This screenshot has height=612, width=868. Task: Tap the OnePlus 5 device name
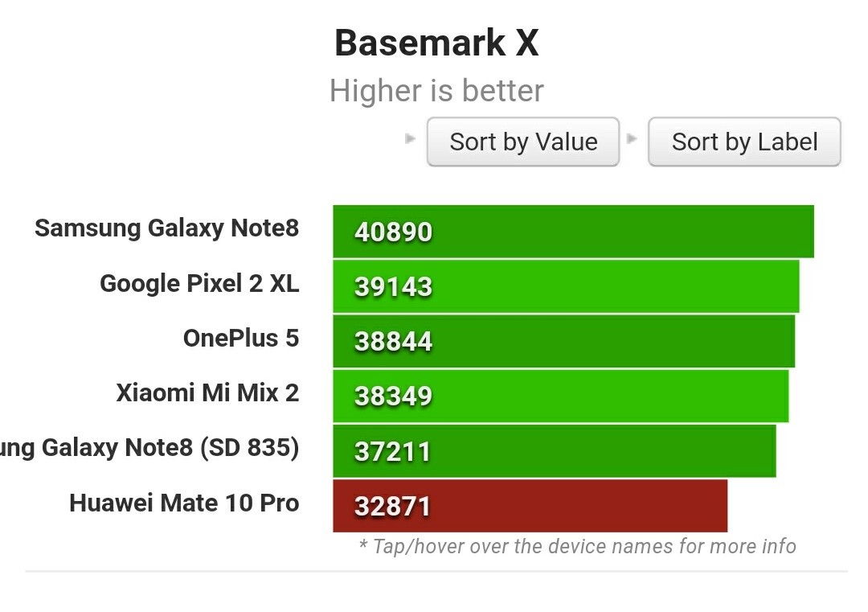coord(241,338)
